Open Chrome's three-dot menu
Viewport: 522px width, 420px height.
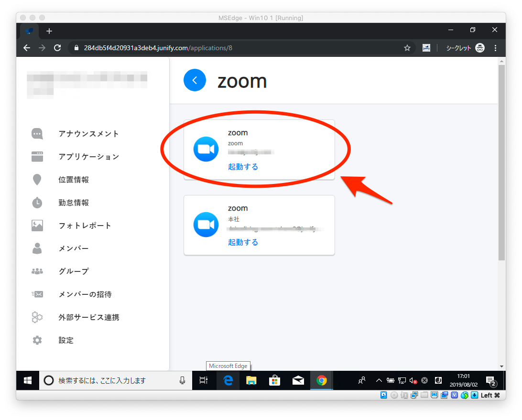(495, 48)
